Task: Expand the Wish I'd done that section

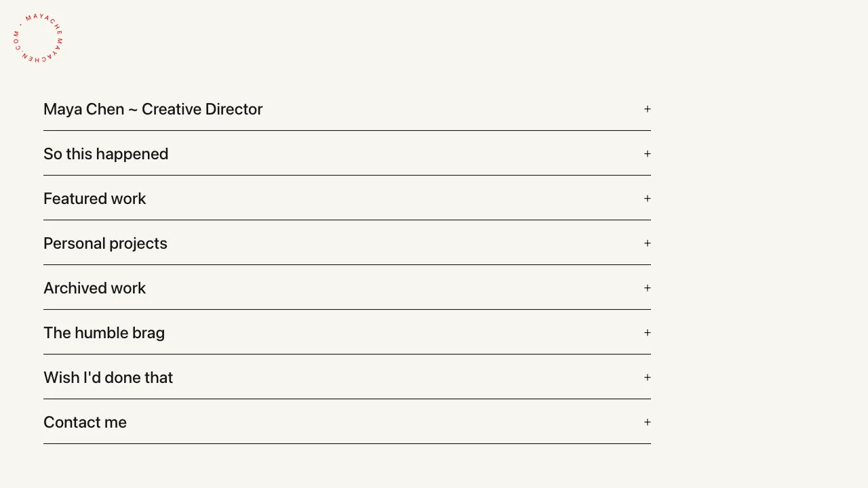Action: (x=347, y=378)
